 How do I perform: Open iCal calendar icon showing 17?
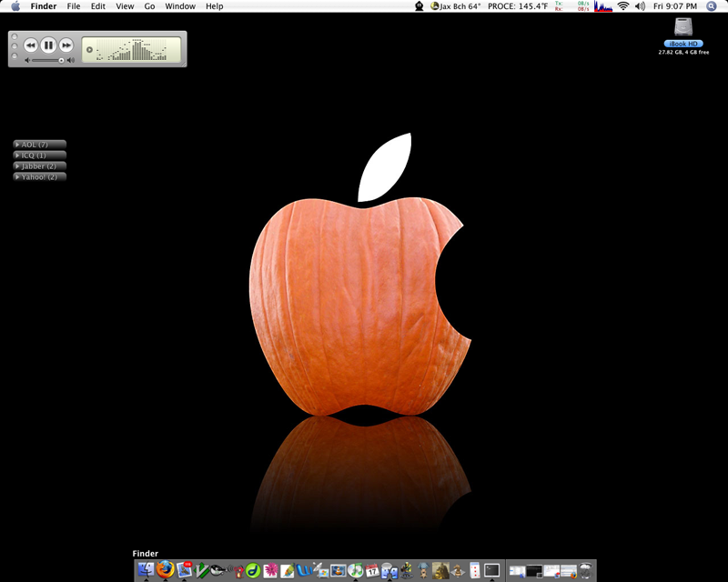(372, 570)
